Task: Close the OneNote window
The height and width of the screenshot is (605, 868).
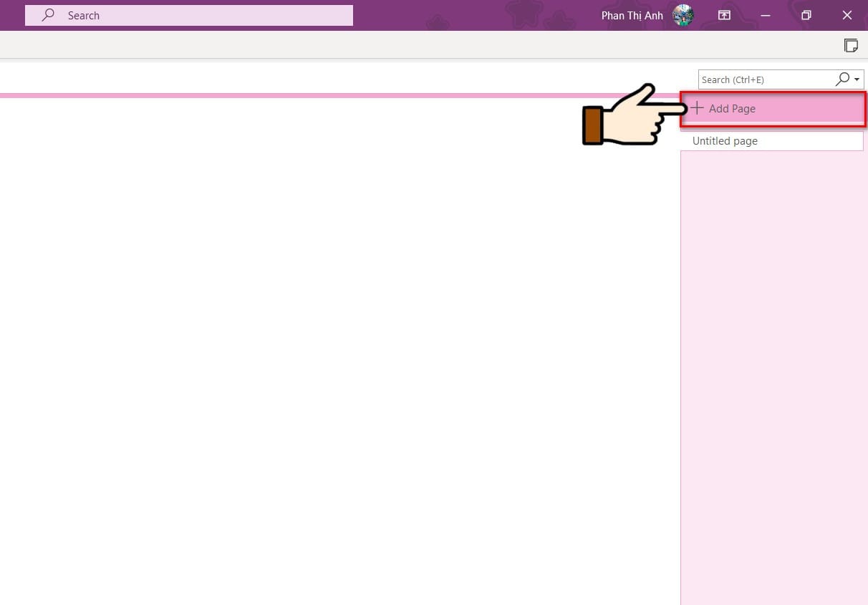Action: click(847, 15)
